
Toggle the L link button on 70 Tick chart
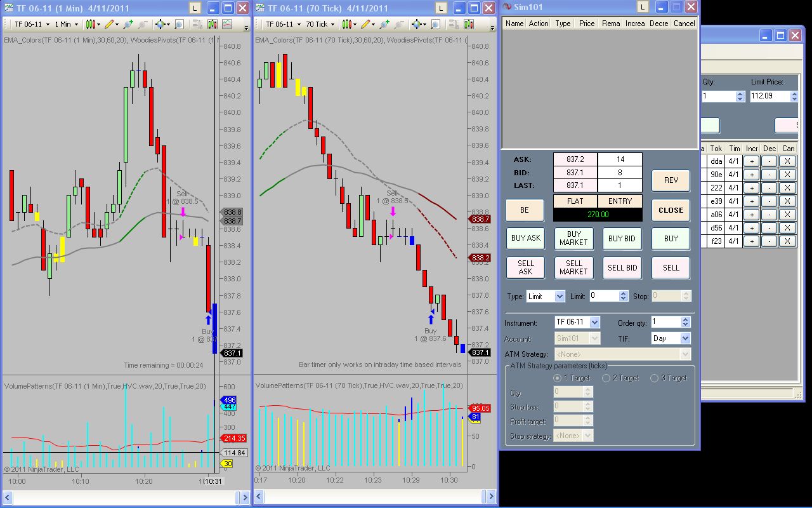coord(441,8)
